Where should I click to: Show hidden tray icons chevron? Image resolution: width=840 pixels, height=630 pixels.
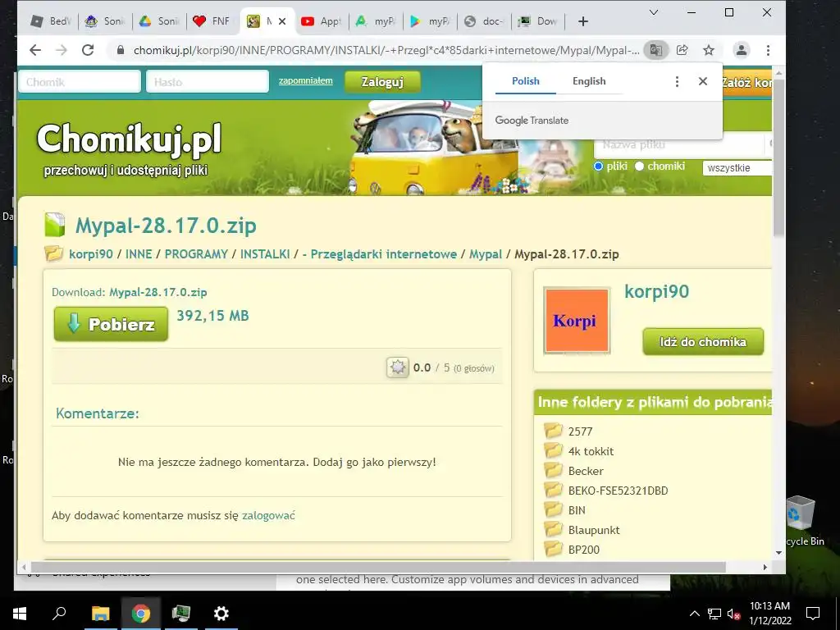coord(694,614)
